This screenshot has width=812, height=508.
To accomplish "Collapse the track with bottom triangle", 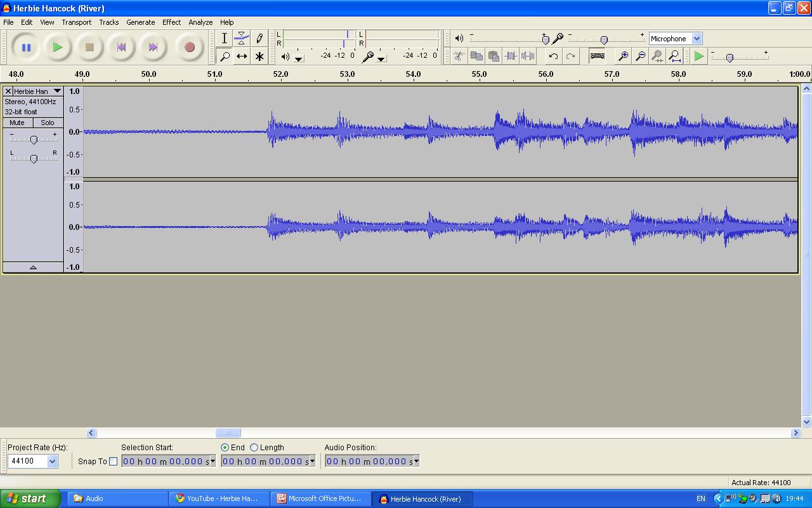I will [x=33, y=267].
